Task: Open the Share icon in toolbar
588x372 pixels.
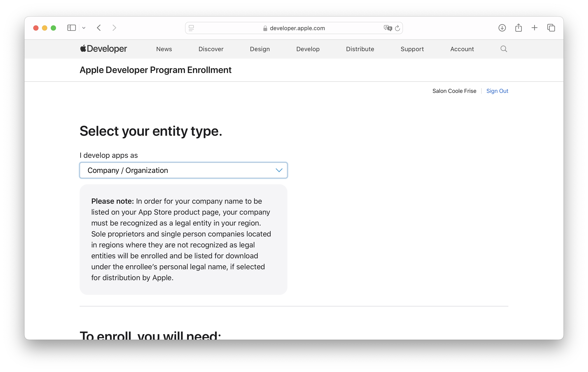Action: [x=518, y=28]
